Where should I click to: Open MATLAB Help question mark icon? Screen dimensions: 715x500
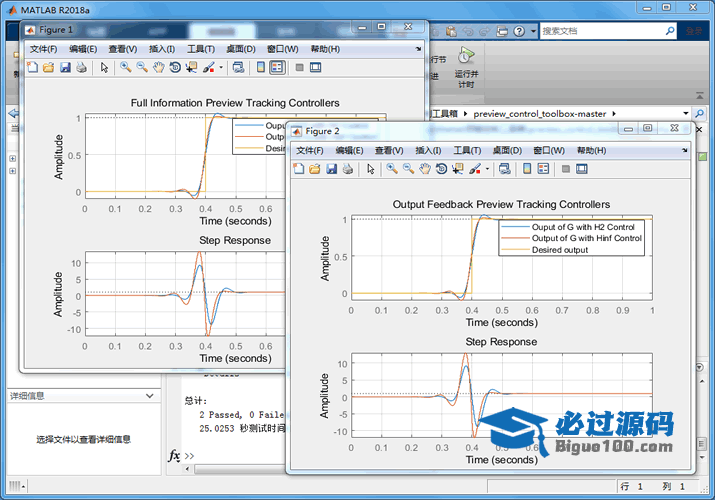pyautogui.click(x=519, y=31)
